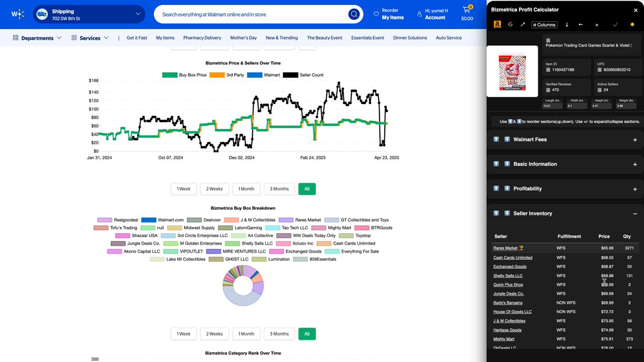Click the Pokemon 151 product thumbnail
The width and height of the screenshot is (644, 362).
coord(512,71)
